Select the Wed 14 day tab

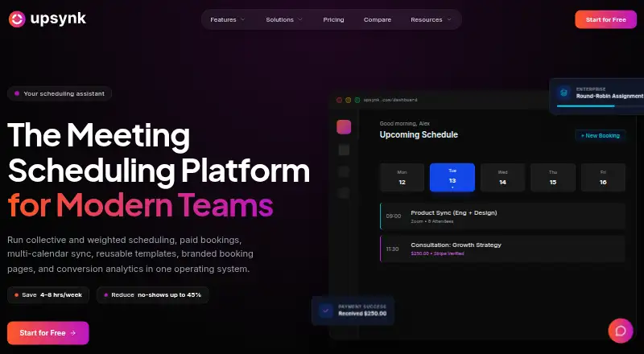click(x=502, y=178)
